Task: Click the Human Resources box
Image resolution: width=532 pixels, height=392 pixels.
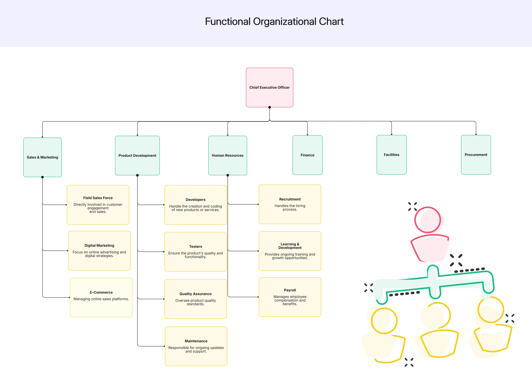Action: click(x=227, y=155)
